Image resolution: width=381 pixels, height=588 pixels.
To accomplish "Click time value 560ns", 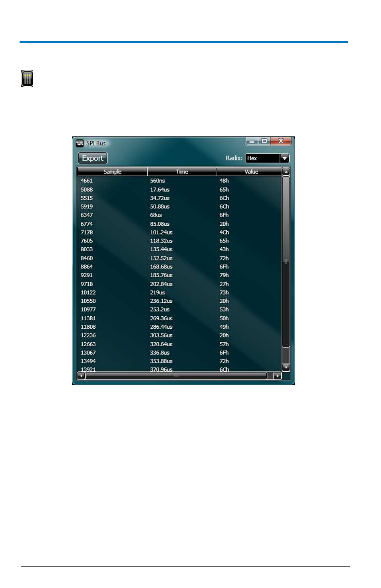I will (157, 181).
